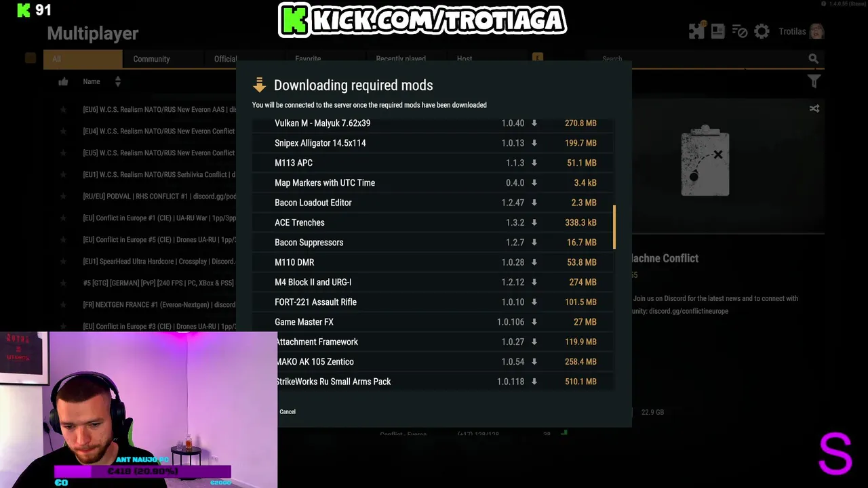Favorite the [EU4] W.C.S. Realism New Everon Conflict server

(63, 131)
